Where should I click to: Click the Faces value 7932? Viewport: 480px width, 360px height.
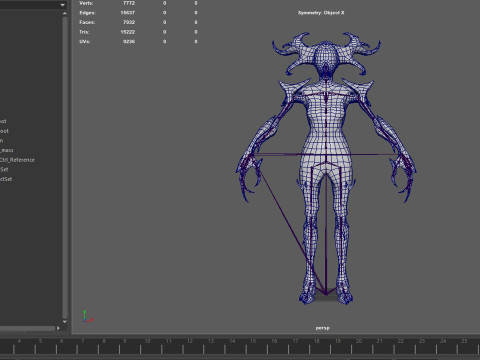click(129, 22)
